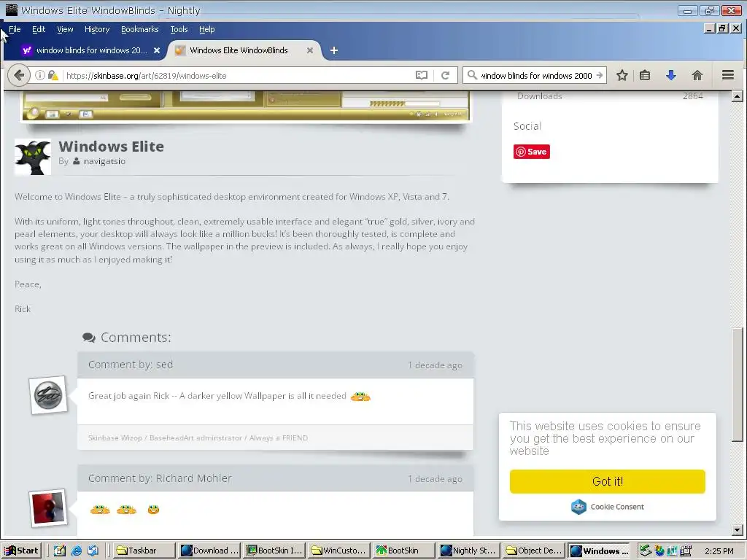
Task: Open the Edit menu
Action: pos(39,29)
